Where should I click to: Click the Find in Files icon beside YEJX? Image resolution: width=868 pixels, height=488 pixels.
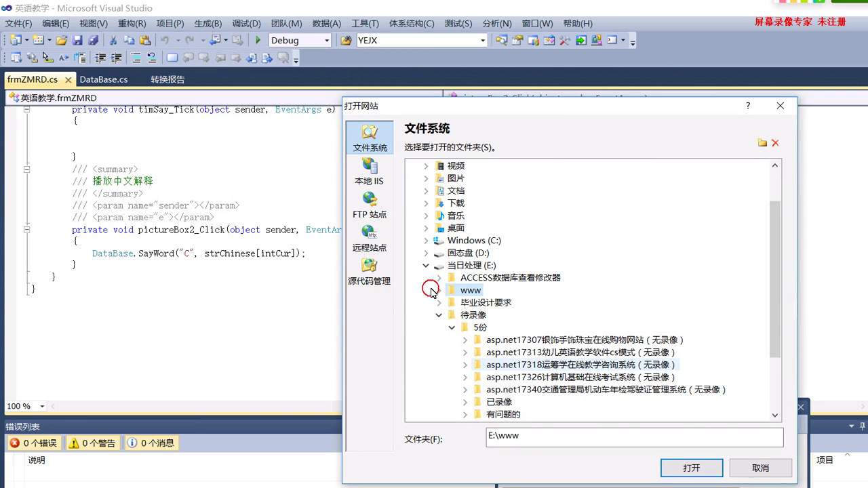tap(346, 41)
